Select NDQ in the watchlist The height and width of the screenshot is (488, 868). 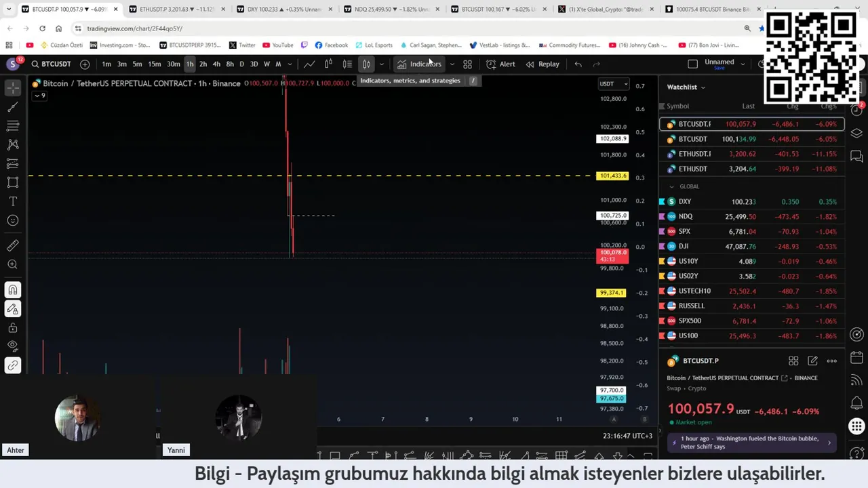(751, 216)
